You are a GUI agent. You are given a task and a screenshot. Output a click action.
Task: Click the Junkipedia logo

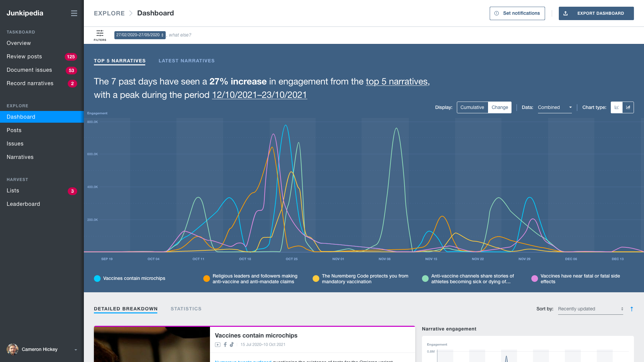(x=25, y=13)
